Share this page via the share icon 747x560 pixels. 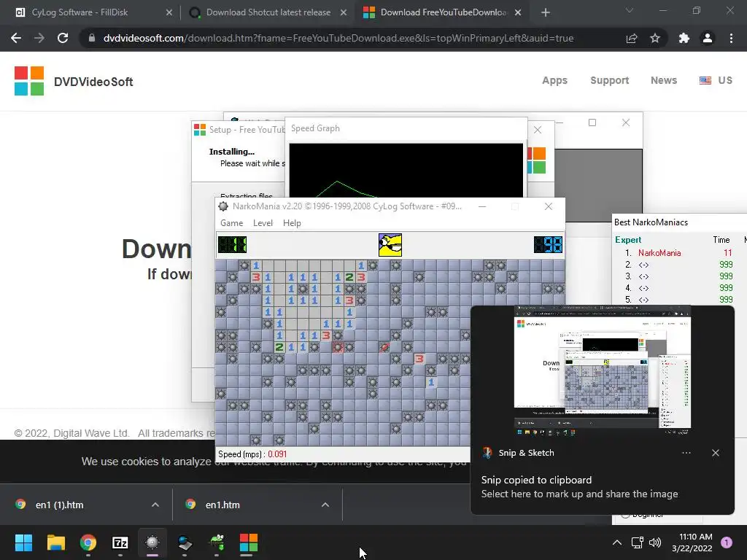tap(632, 38)
